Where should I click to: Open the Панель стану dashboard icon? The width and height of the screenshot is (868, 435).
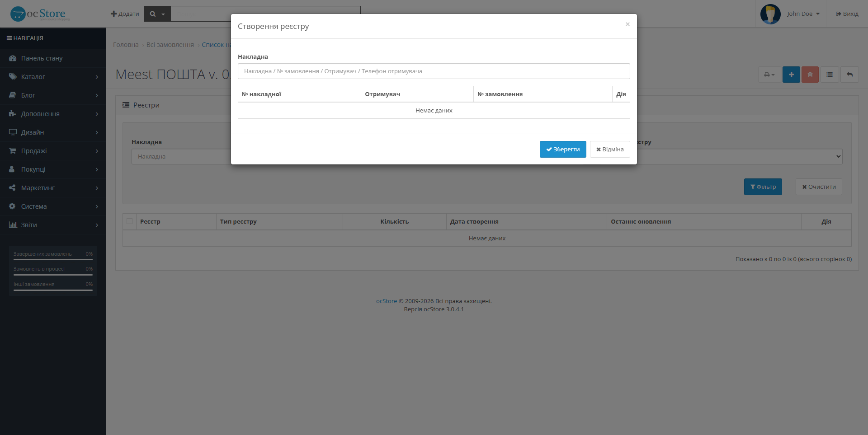(13, 58)
